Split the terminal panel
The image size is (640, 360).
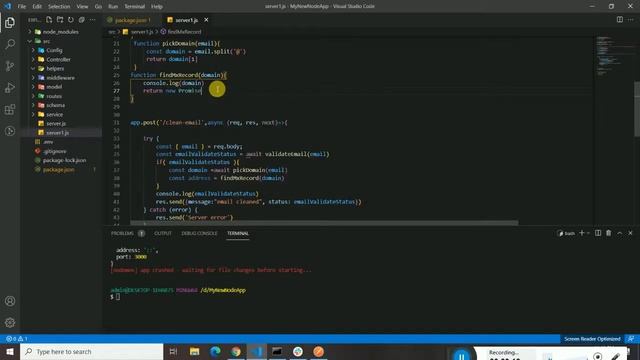click(598, 233)
